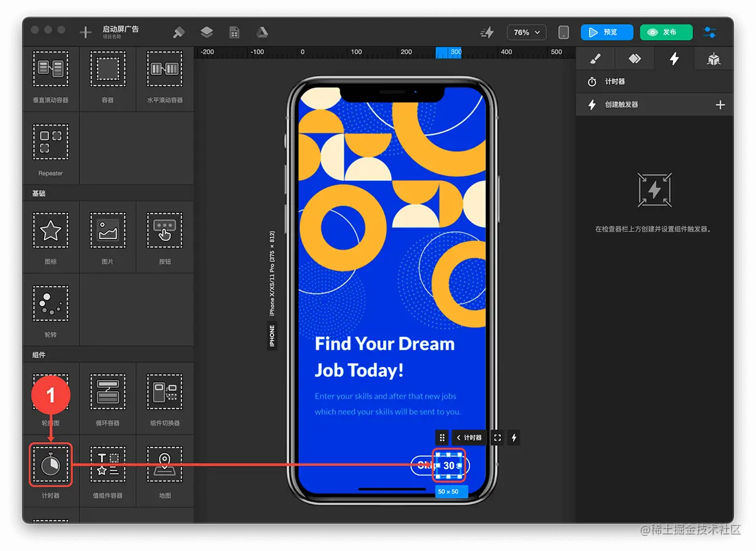The width and height of the screenshot is (756, 551).
Task: Click the 'Enter your skills' paragraph text on canvas
Action: (x=388, y=404)
